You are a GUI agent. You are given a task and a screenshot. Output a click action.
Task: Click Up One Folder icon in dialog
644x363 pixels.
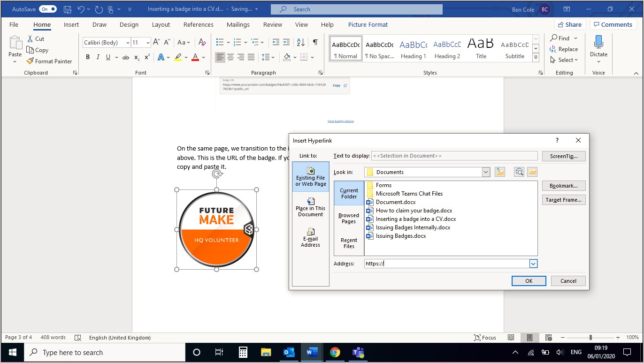[x=500, y=172]
